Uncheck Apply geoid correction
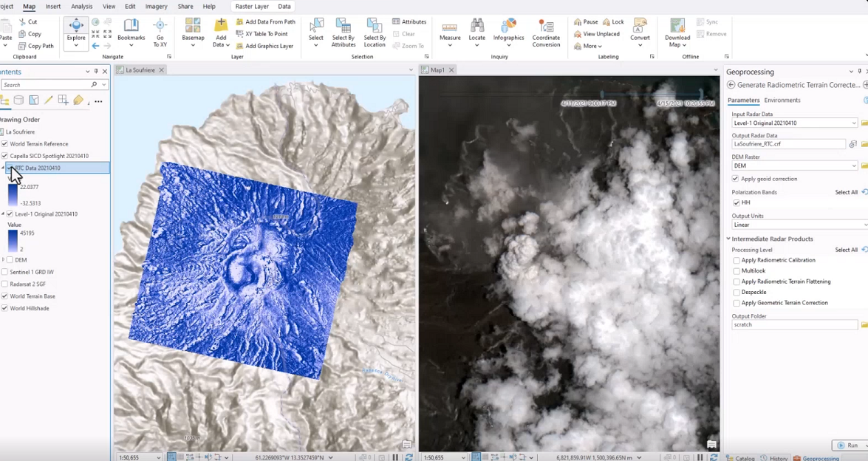 (x=735, y=179)
